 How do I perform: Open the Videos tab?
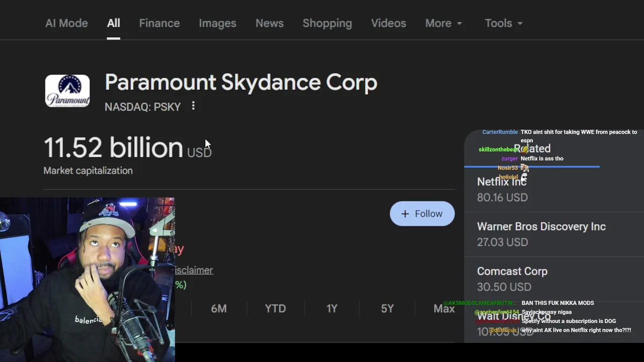point(388,23)
